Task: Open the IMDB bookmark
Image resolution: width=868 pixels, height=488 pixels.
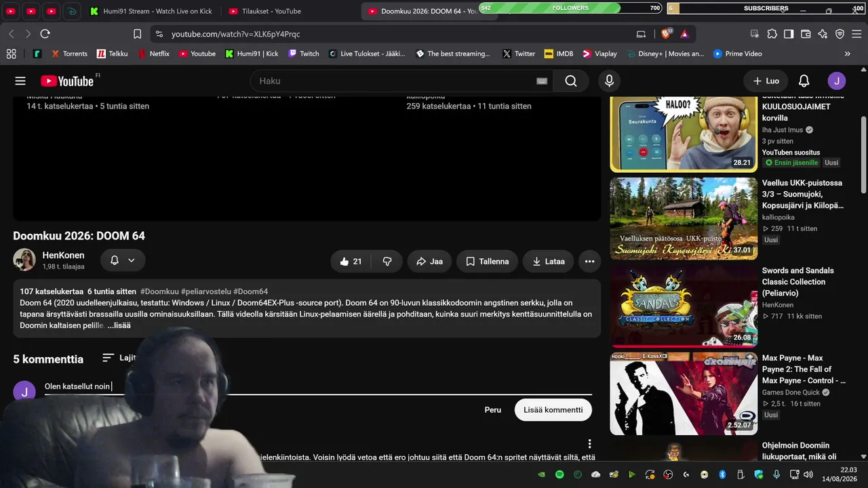Action: tap(558, 54)
